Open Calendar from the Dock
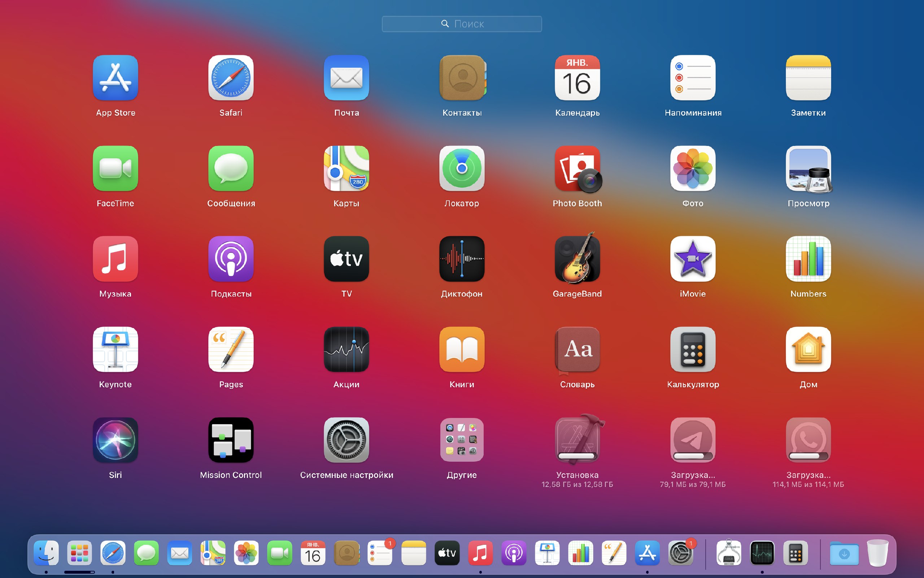 (x=313, y=553)
